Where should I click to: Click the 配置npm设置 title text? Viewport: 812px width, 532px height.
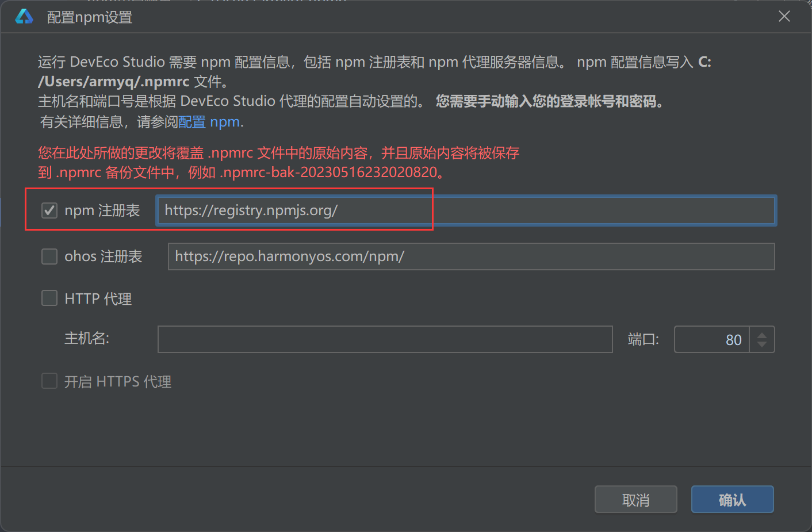point(90,17)
